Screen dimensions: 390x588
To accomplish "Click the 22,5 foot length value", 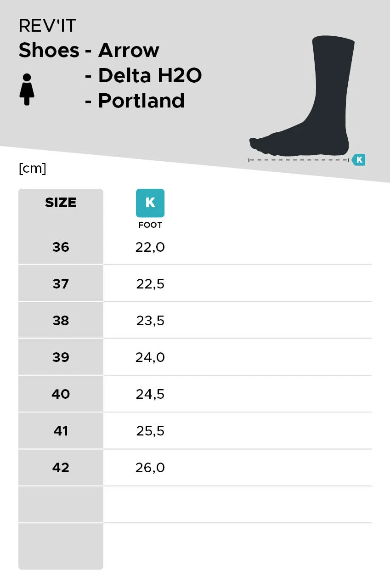I will 150,284.
